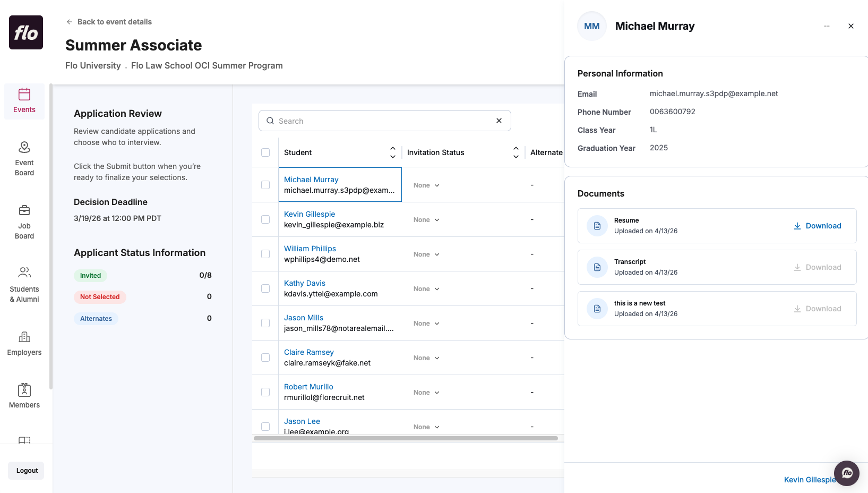
Task: Select Jason Mills row checkbox
Action: tap(265, 323)
